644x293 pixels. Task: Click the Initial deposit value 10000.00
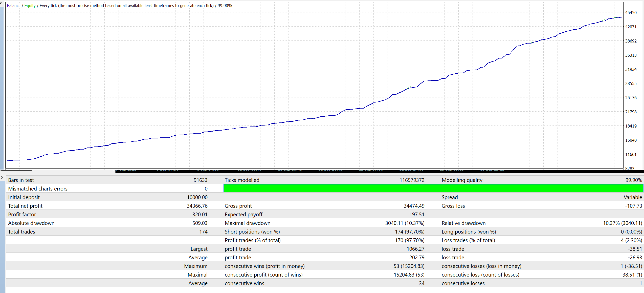click(197, 197)
